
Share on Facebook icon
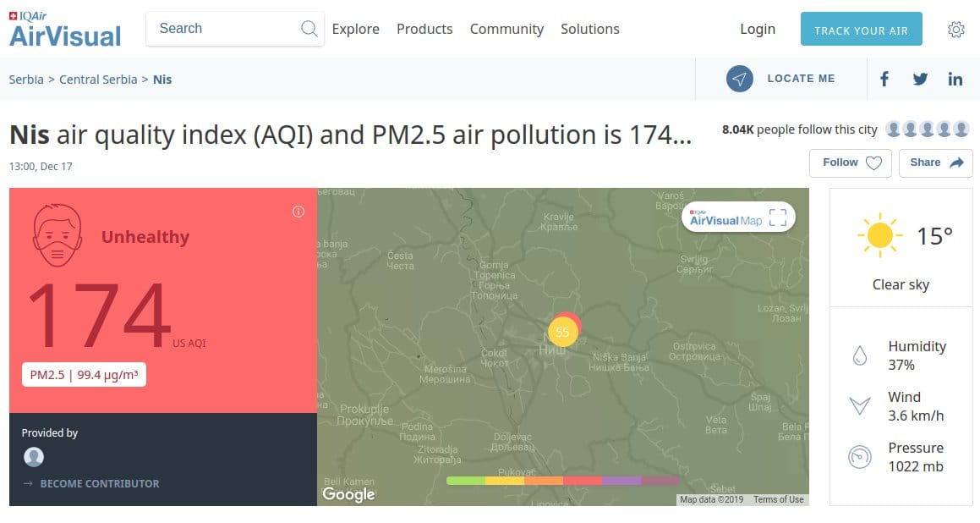click(884, 79)
